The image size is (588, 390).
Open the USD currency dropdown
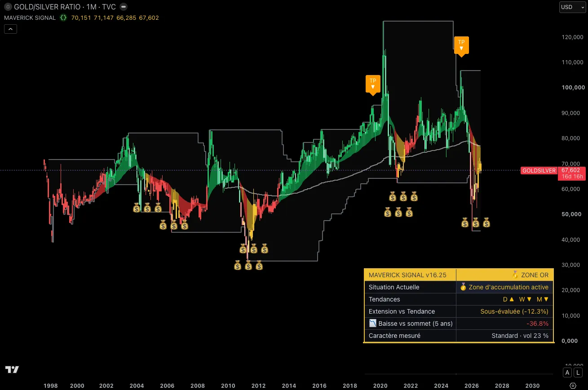tap(572, 7)
